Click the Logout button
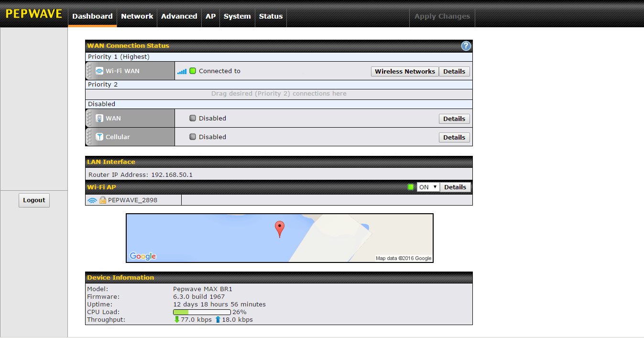This screenshot has height=338, width=644. pos(34,200)
